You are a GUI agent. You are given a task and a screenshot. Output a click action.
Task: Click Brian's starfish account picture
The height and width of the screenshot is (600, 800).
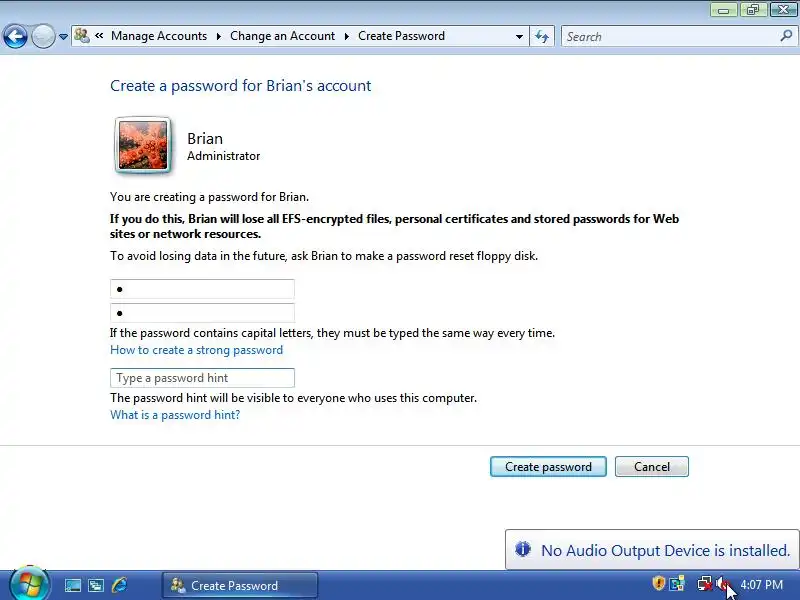coord(143,145)
